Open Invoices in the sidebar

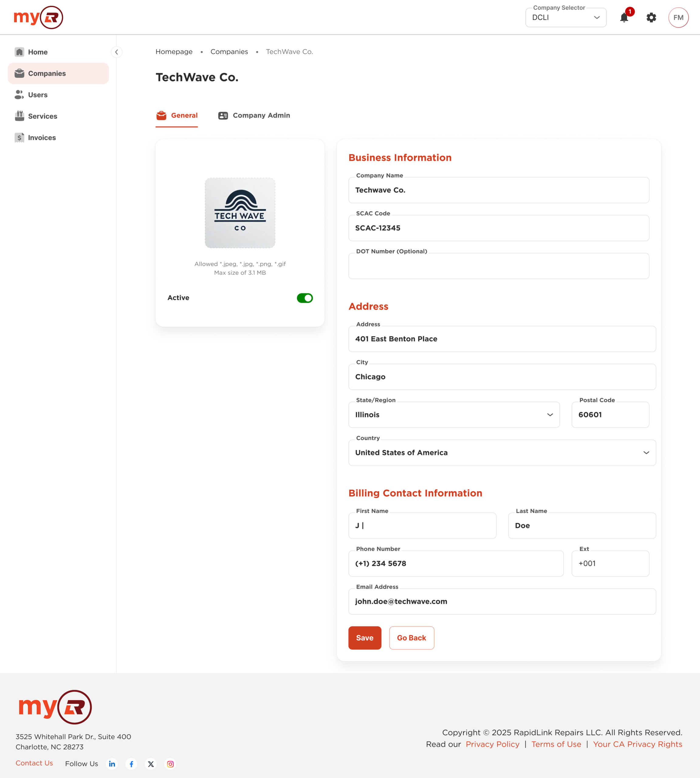click(x=42, y=138)
